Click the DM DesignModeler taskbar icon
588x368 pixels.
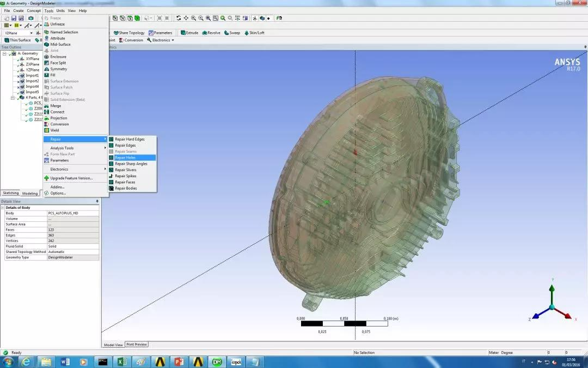tap(217, 362)
